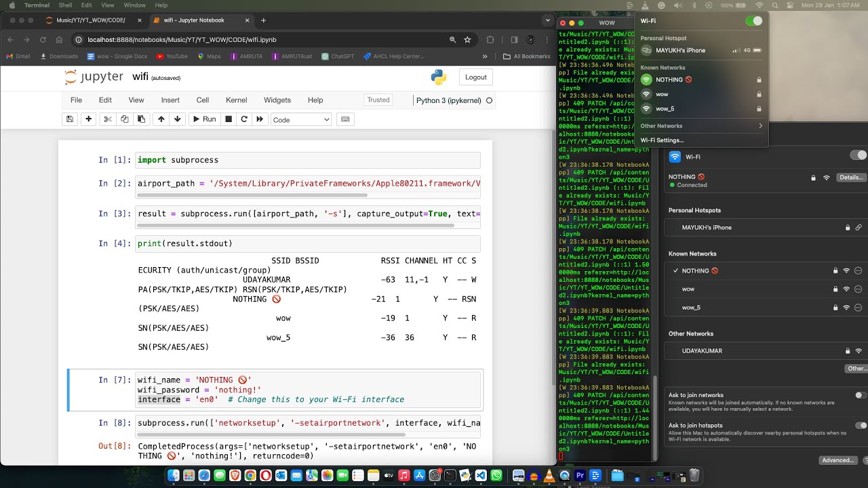868x488 pixels.
Task: Open VLC from the Dock
Action: click(x=550, y=476)
